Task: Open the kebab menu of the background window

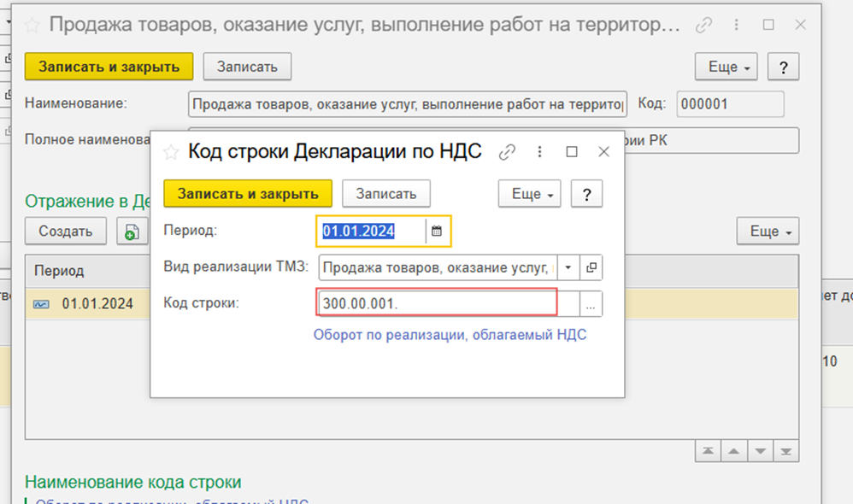Action: pyautogui.click(x=736, y=26)
